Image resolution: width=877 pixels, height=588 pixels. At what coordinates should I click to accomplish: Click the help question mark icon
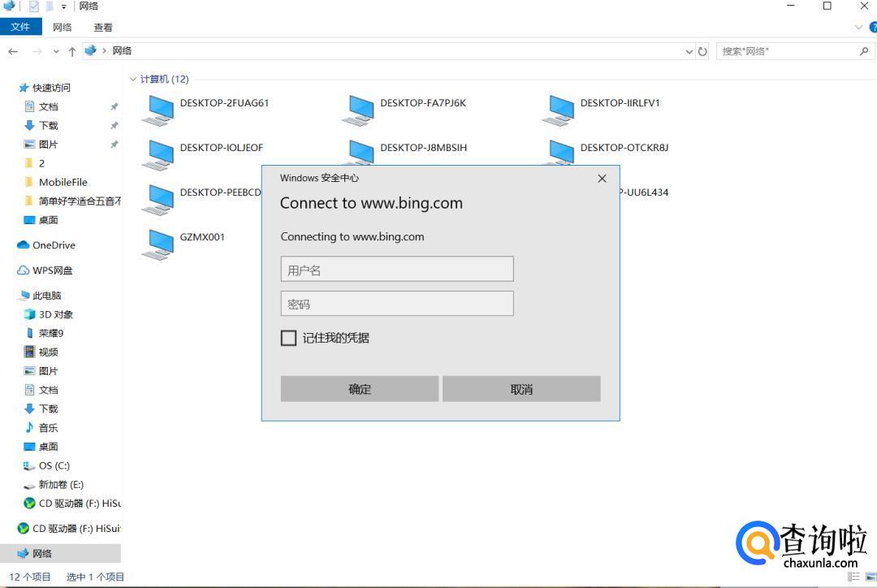coord(874,27)
